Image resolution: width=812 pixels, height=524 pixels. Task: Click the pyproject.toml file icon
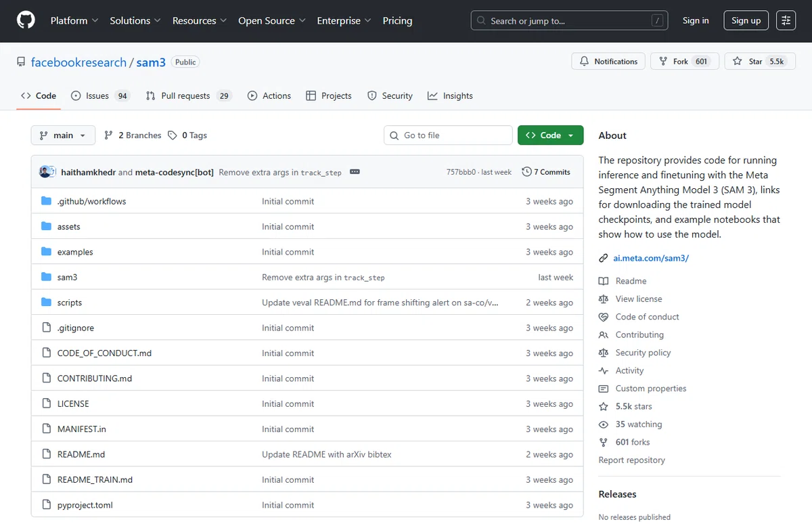pyautogui.click(x=46, y=505)
